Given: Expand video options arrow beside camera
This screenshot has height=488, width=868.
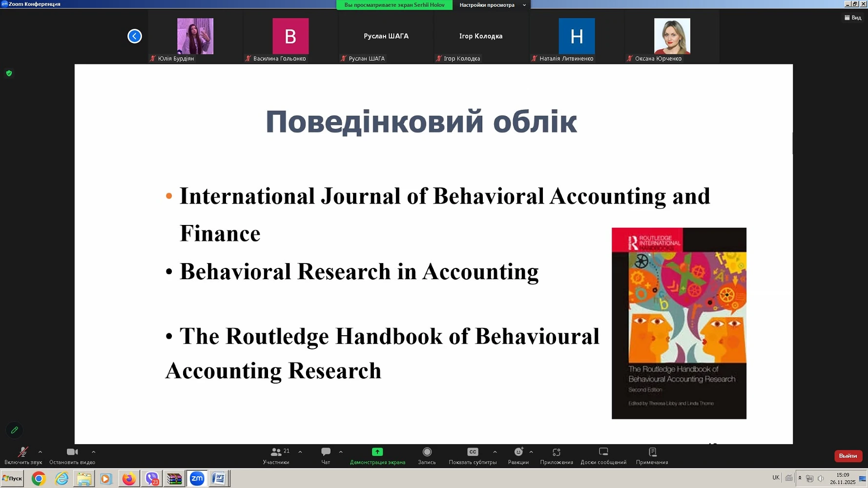Looking at the screenshot, I should pos(93,452).
